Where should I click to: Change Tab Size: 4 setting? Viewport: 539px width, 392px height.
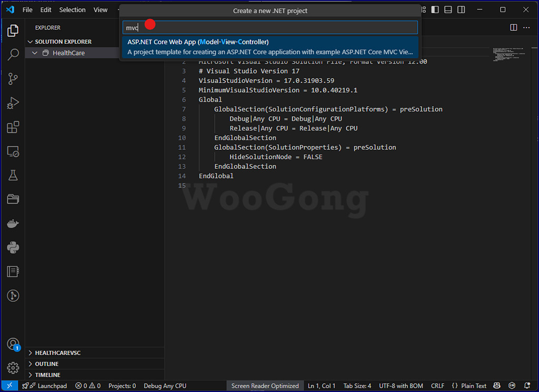357,386
